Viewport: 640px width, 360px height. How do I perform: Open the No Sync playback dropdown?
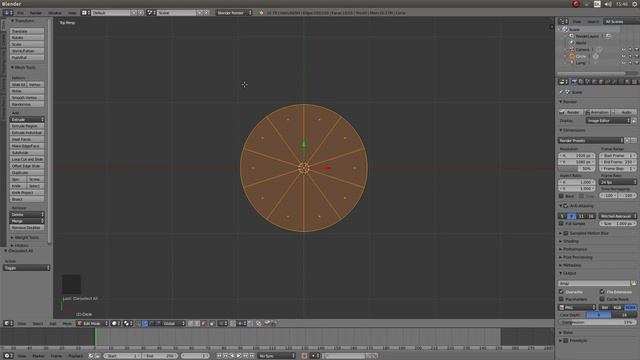pos(276,356)
